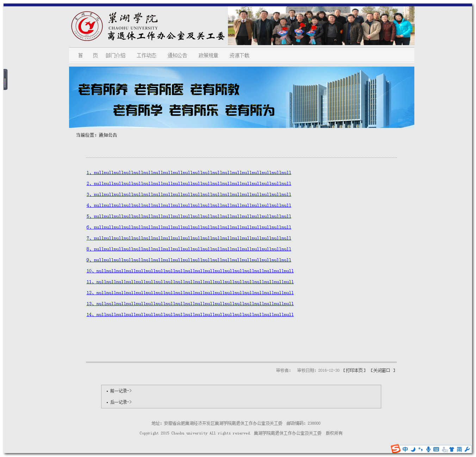Viewport: 476px width, 457px height.
Task: Open the wrench settings icon in IME bar
Action: pos(467,449)
